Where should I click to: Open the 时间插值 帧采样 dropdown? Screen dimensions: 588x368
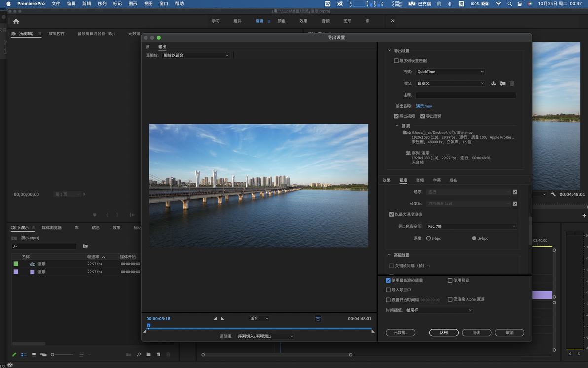438,310
